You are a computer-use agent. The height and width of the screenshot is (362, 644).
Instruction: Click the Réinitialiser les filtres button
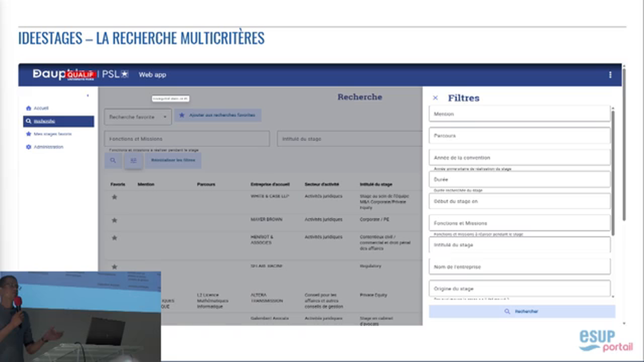173,160
